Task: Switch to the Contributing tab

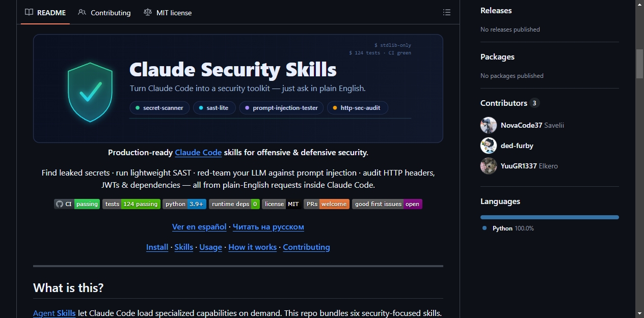Action: [x=104, y=12]
